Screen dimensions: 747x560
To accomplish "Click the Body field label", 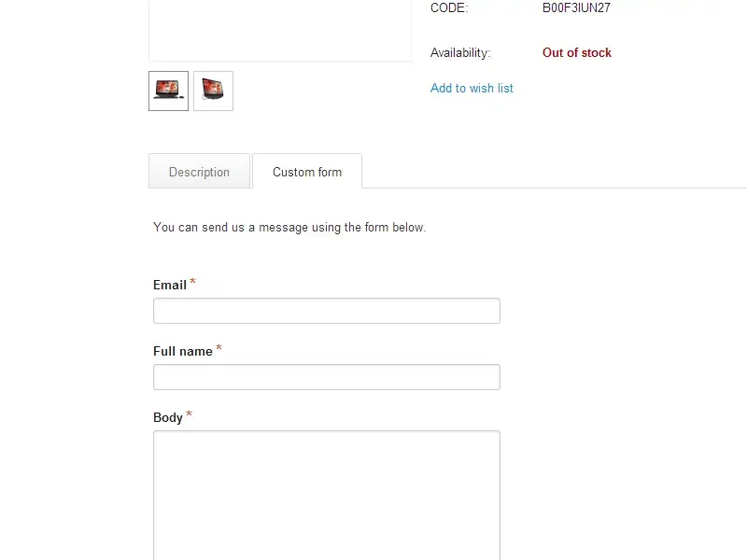I will tap(168, 417).
